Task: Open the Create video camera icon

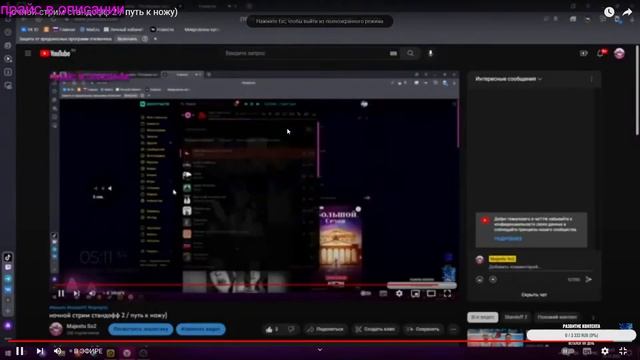Action: coord(584,53)
